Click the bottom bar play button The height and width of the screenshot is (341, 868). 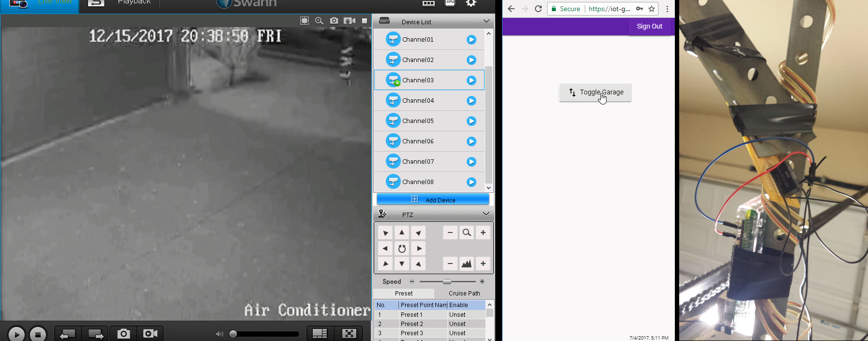[x=16, y=334]
